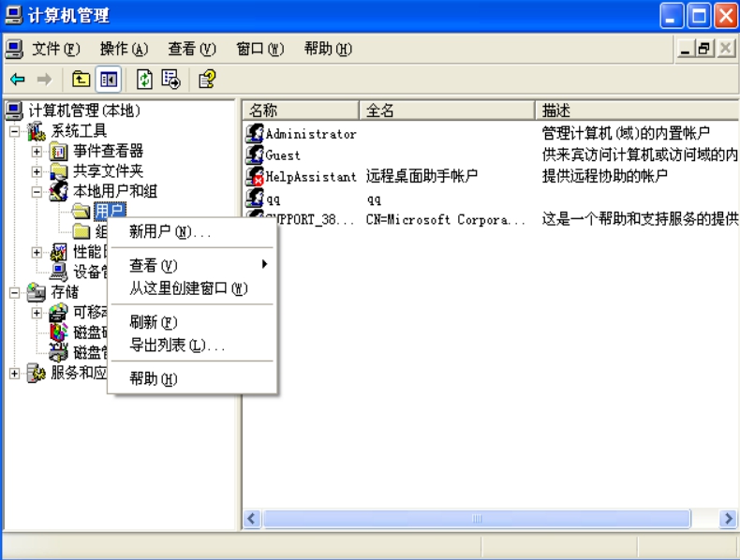Open the 文件(F) menu

55,49
